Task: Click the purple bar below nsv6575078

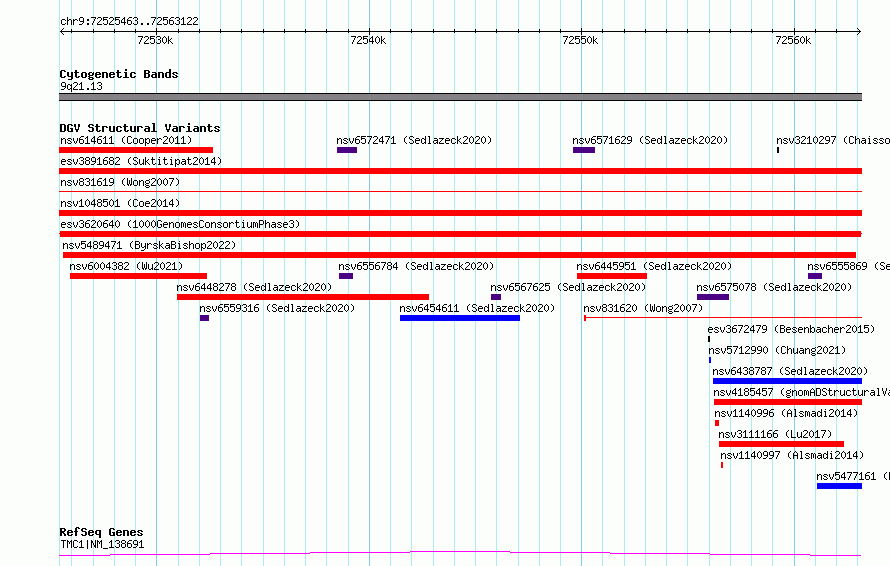Action: (713, 297)
